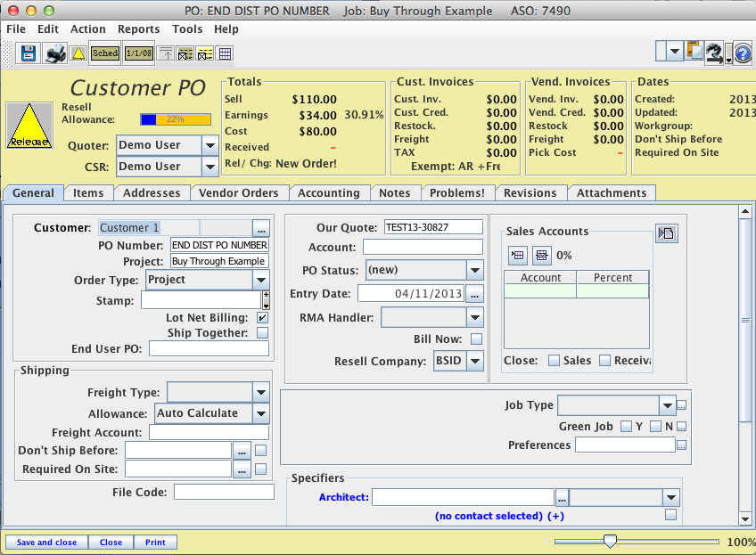The image size is (756, 555).
Task: Switch to the Items tab
Action: coord(88,192)
